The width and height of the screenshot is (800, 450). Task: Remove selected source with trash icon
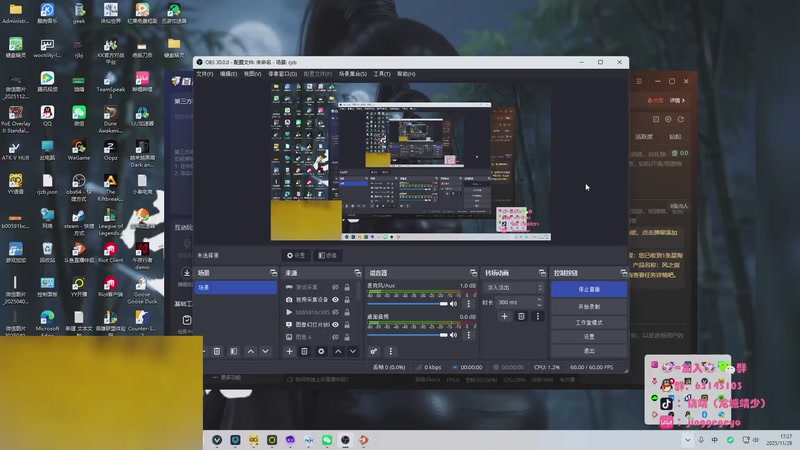click(304, 351)
